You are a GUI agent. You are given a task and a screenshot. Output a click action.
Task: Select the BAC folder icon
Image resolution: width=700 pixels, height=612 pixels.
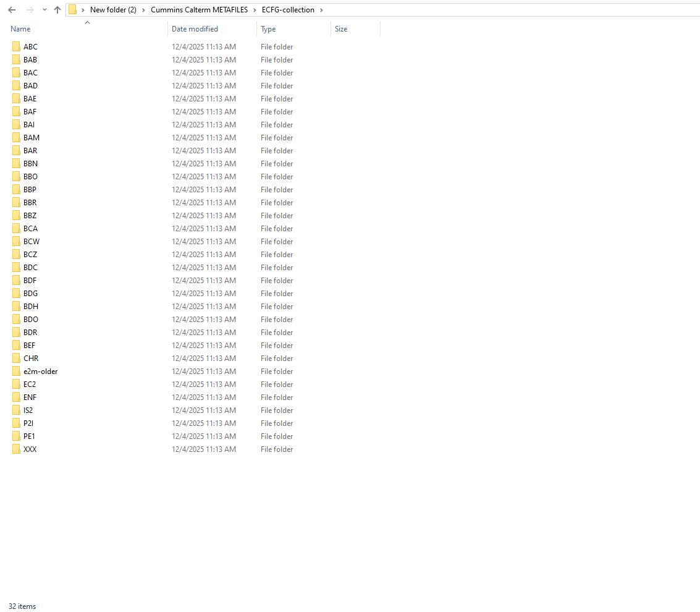pos(17,73)
